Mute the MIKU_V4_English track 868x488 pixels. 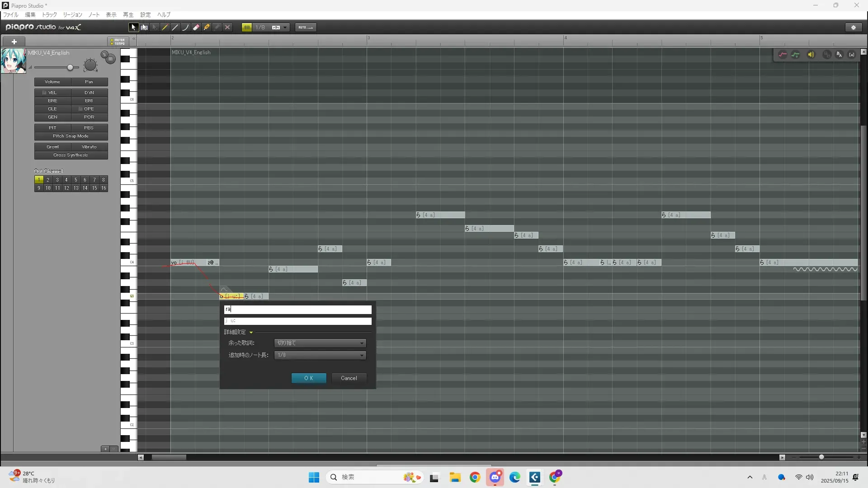coord(110,59)
